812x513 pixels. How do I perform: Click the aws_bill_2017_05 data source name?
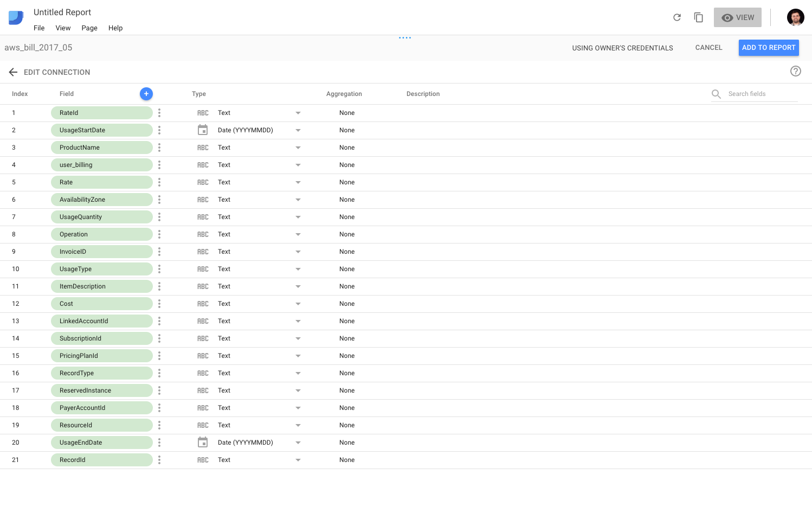coord(38,48)
